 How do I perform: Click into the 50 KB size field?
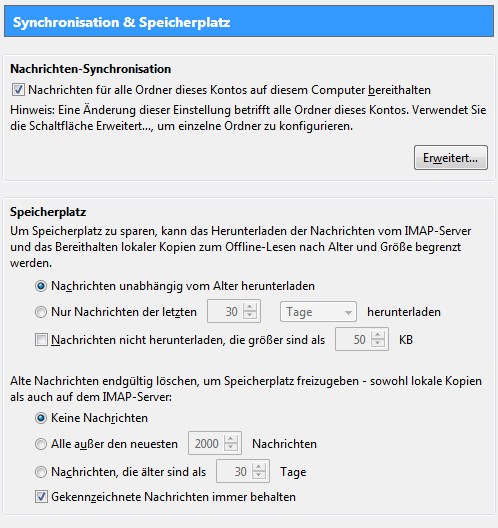tap(354, 339)
